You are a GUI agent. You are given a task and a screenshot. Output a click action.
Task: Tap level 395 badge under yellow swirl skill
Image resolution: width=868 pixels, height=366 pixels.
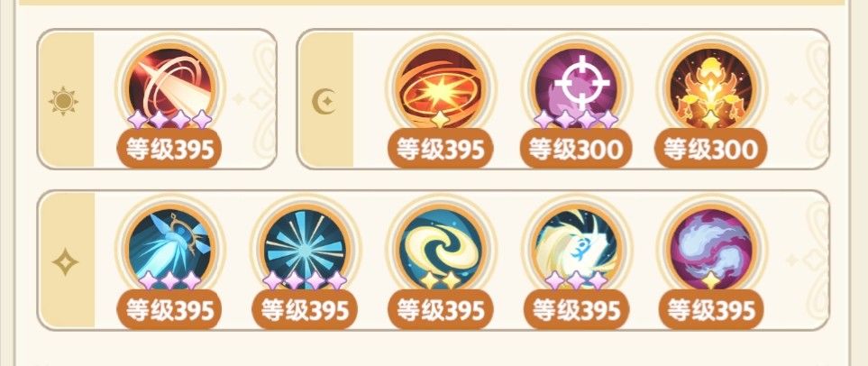click(x=441, y=310)
